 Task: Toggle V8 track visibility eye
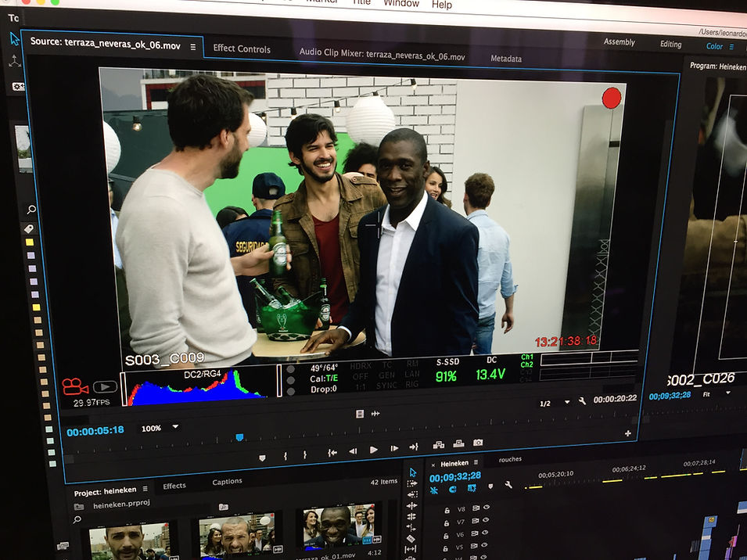pos(487,508)
